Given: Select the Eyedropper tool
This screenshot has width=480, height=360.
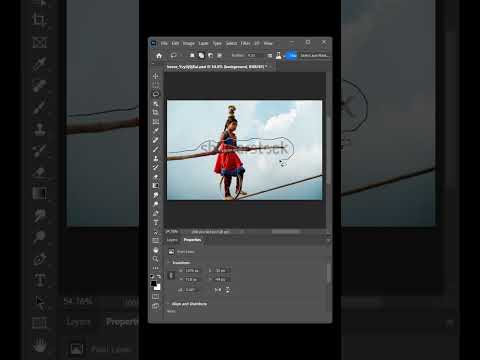Looking at the screenshot, I should coord(156,131).
